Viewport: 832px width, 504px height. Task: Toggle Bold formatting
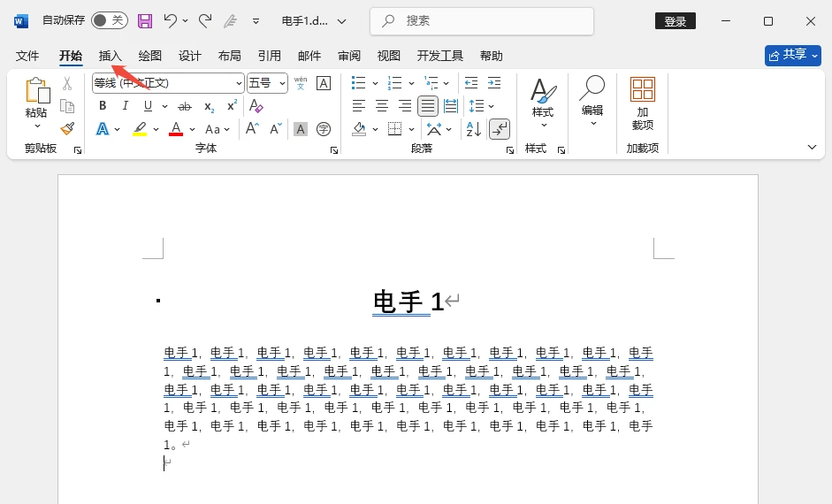click(x=103, y=106)
